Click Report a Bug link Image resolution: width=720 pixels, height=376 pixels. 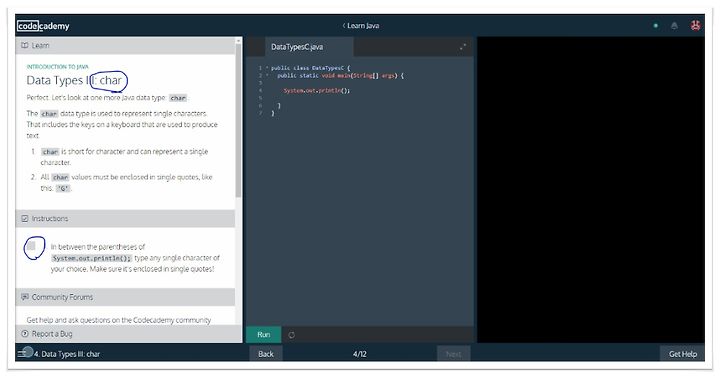point(52,334)
